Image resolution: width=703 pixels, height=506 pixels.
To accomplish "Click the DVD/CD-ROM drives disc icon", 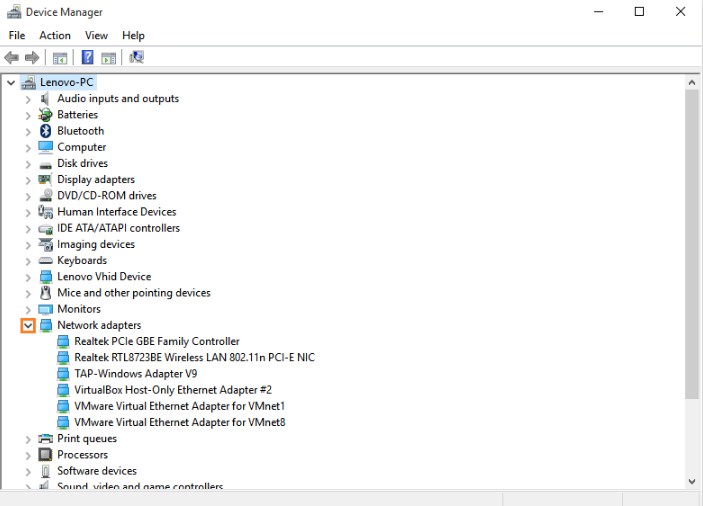I will tap(46, 195).
